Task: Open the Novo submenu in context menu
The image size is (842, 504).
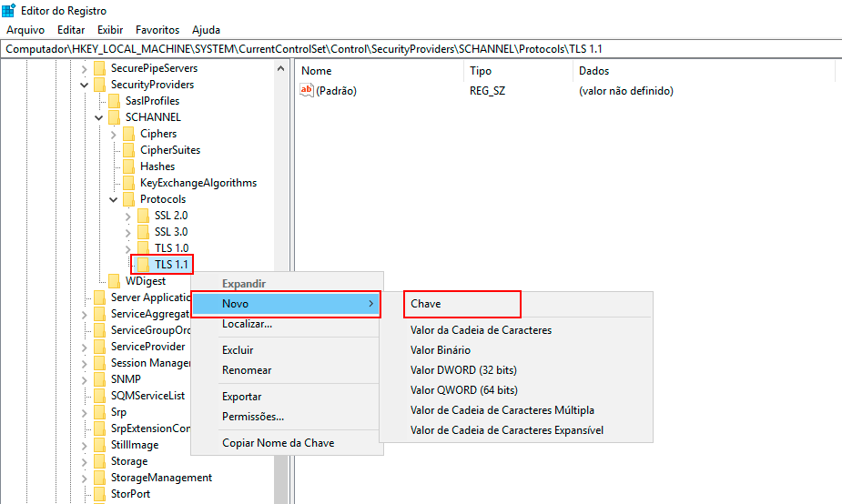Action: tap(286, 304)
